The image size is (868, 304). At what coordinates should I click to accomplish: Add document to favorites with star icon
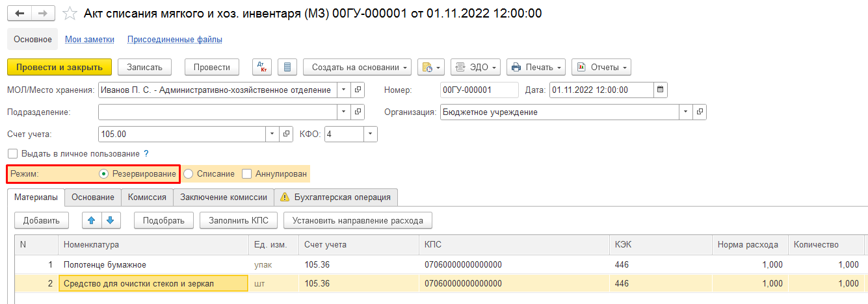click(x=70, y=13)
